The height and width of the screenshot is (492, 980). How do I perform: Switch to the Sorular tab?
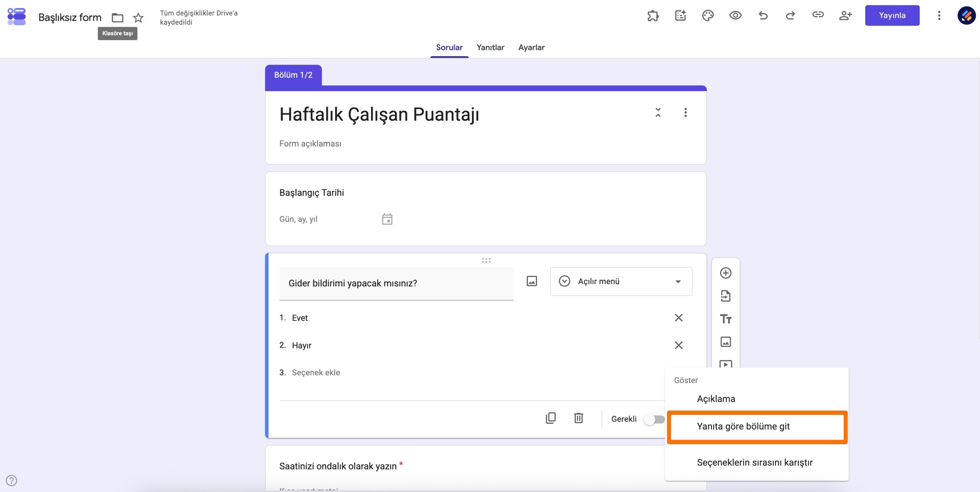click(449, 47)
